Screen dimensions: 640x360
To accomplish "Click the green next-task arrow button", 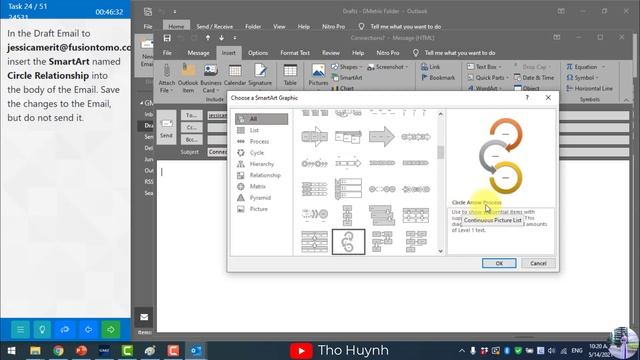I will [111, 329].
